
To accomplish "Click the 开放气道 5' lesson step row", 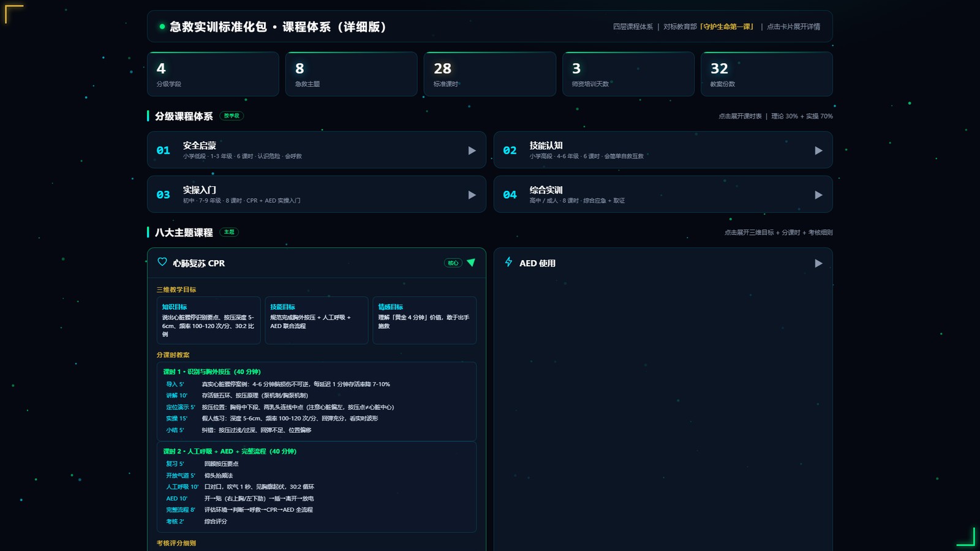I will pos(317,476).
